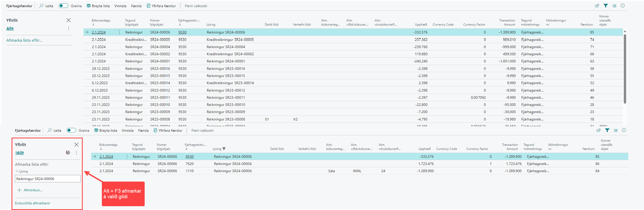
Task: Open the info pane icon in the upper toolbar
Action: 623,6
